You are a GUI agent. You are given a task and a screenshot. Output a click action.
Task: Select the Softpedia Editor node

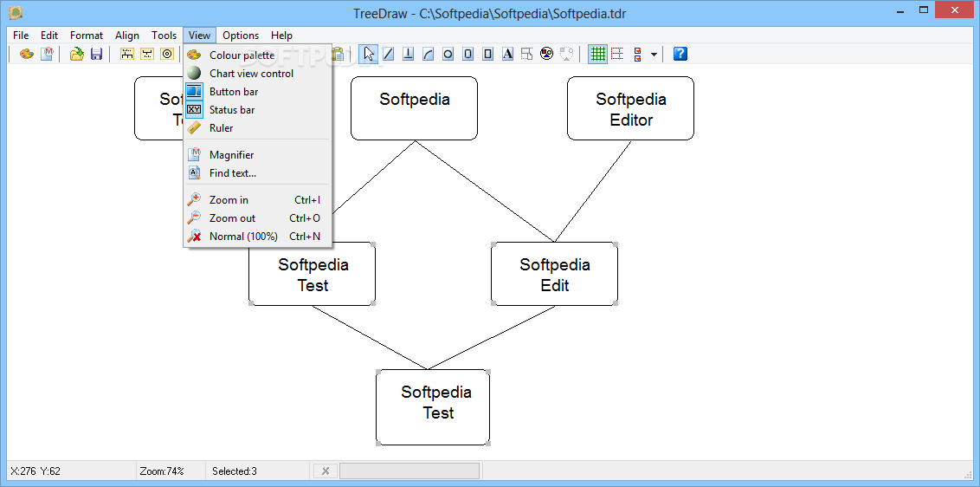click(x=630, y=108)
